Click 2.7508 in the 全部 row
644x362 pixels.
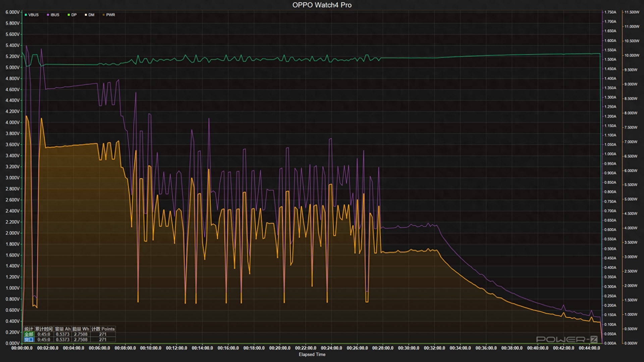(81, 334)
